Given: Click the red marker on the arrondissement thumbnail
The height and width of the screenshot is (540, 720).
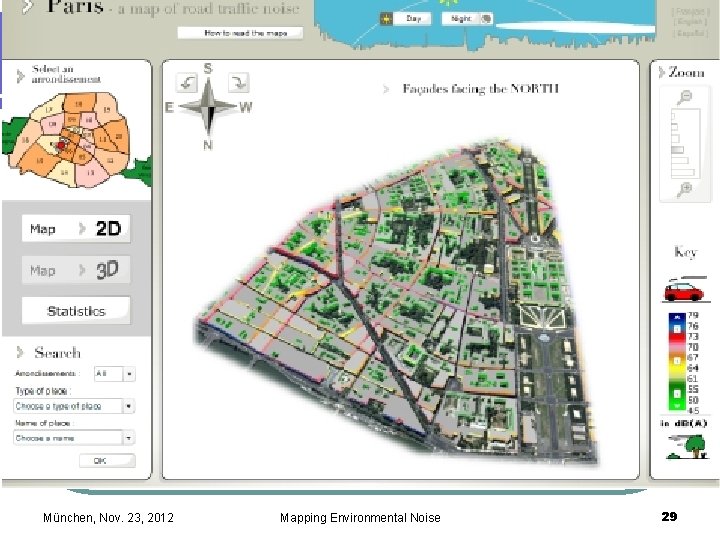Looking at the screenshot, I should [x=61, y=145].
